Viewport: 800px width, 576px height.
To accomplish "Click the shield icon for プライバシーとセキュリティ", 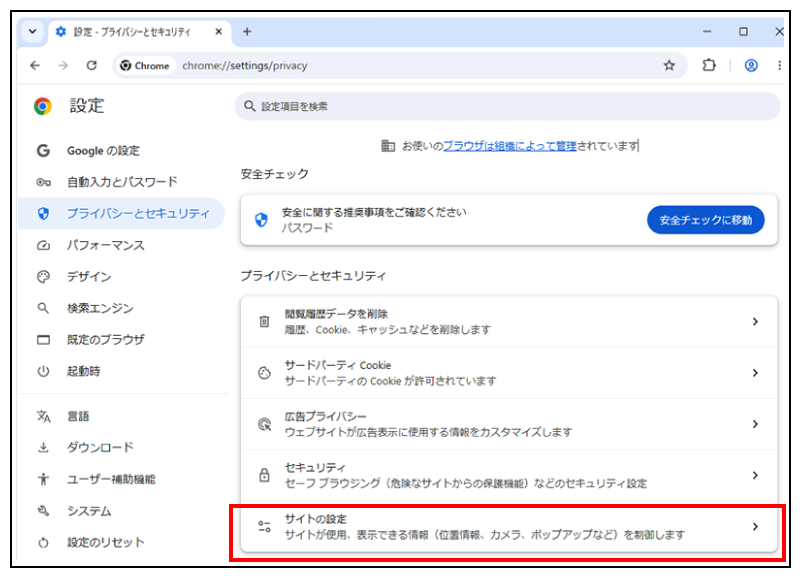I will point(43,213).
